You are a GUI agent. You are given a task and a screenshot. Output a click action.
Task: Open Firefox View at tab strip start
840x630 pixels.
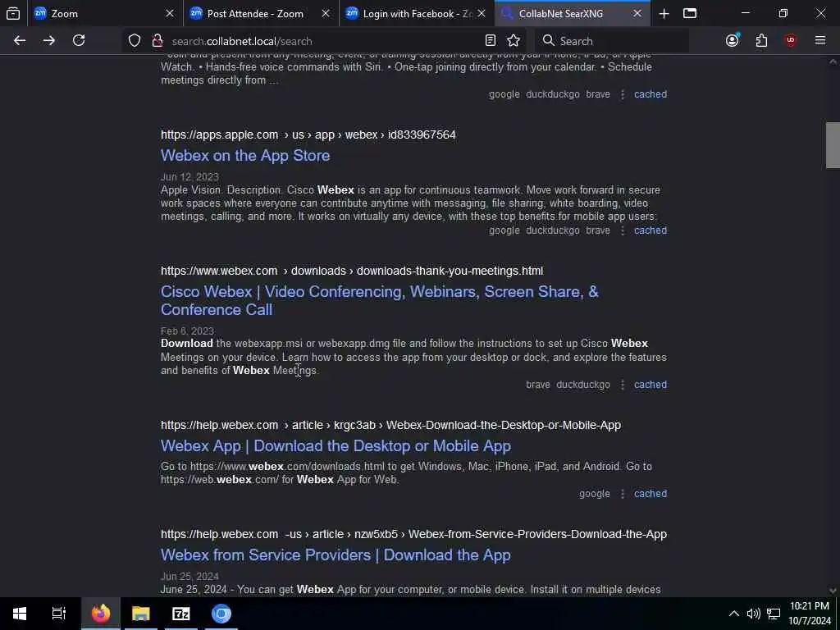13,14
